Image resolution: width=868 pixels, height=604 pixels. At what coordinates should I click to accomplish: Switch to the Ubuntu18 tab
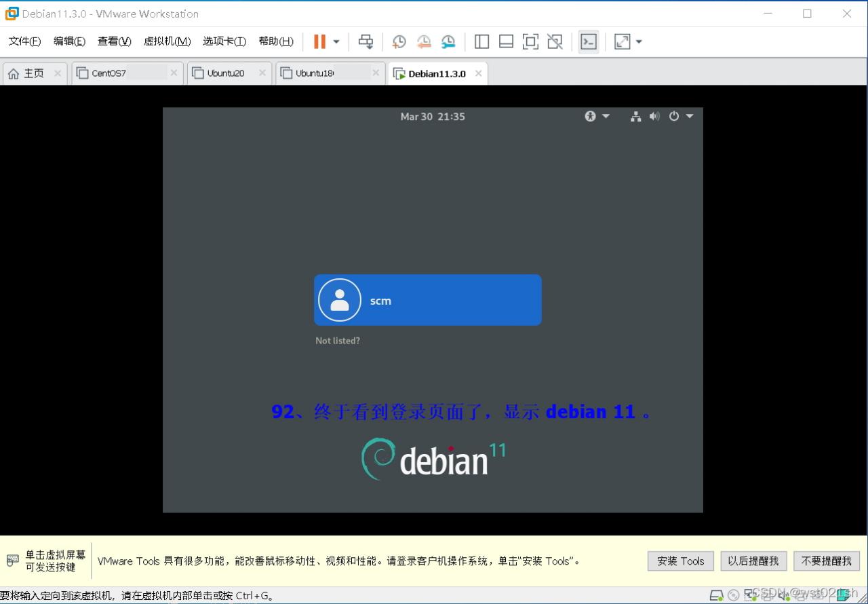(330, 73)
